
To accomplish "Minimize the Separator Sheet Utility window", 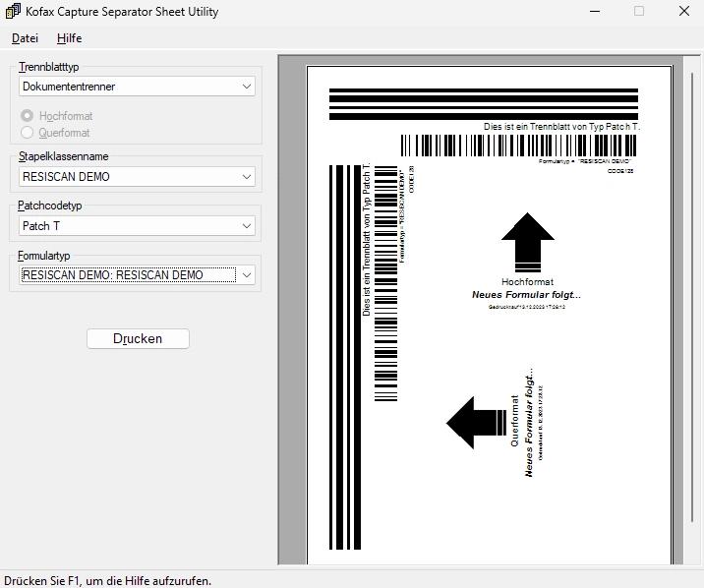I will 595,12.
